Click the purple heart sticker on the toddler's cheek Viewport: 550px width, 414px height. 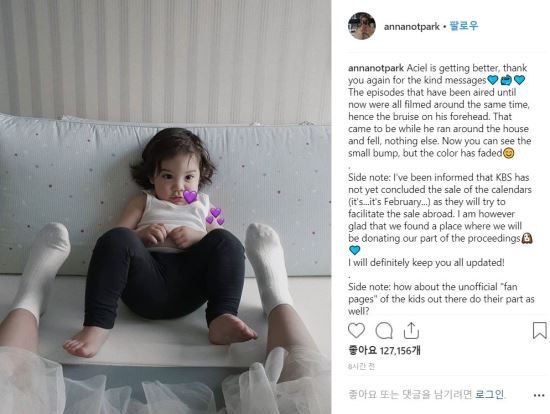click(x=190, y=196)
